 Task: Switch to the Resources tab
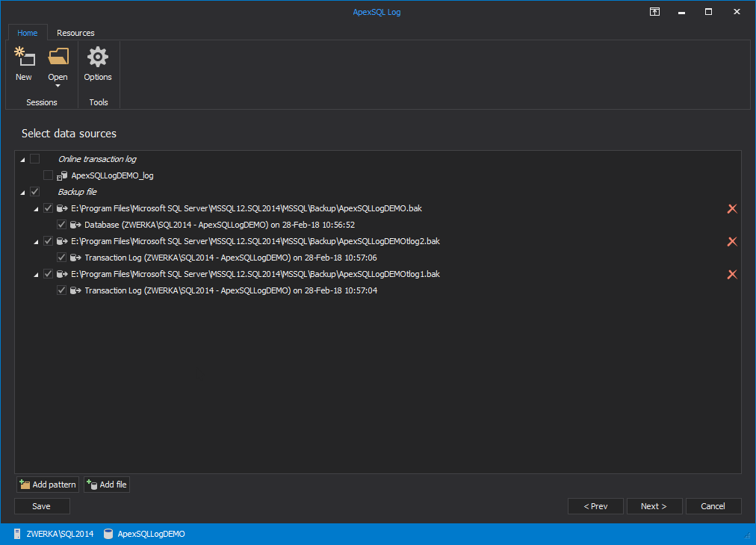[x=75, y=33]
